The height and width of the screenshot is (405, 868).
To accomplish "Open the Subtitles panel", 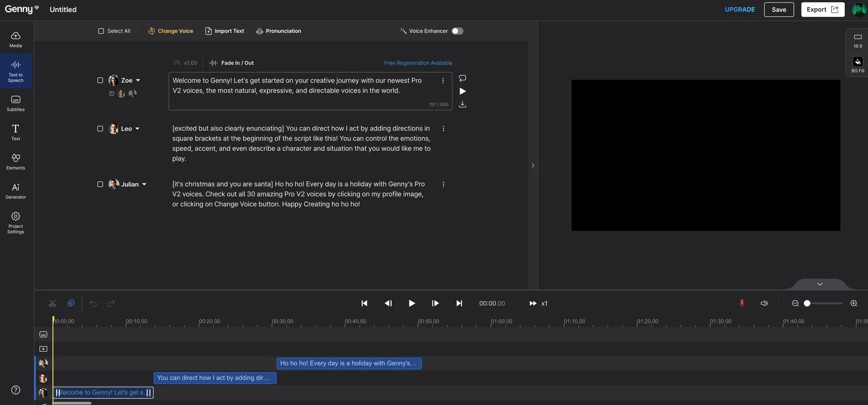I will (x=16, y=104).
